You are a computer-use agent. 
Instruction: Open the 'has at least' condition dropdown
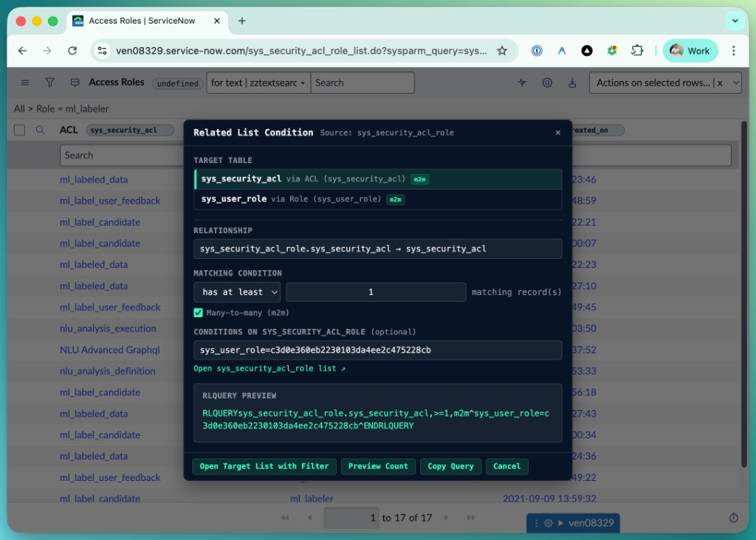pyautogui.click(x=236, y=292)
